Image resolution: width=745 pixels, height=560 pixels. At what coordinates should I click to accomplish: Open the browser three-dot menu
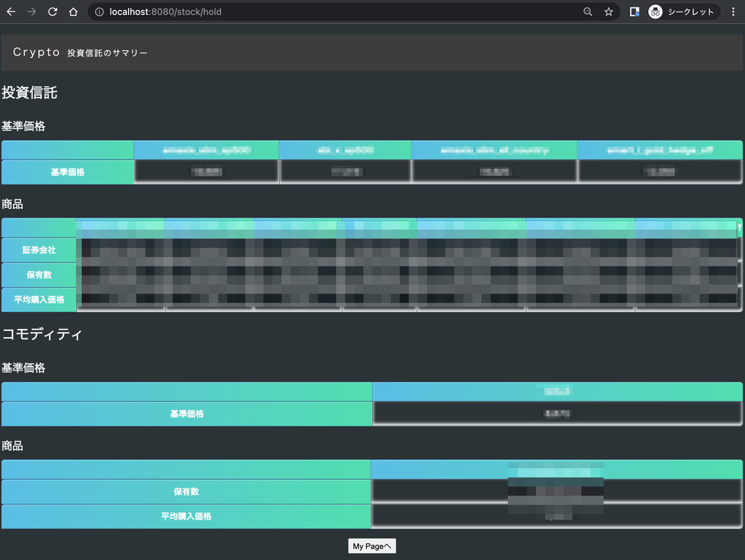click(x=734, y=12)
